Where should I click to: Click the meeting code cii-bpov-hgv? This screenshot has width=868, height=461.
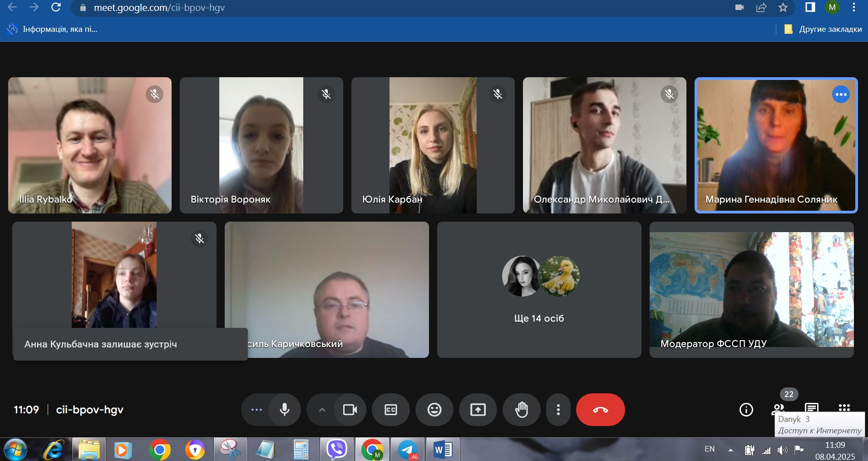90,410
